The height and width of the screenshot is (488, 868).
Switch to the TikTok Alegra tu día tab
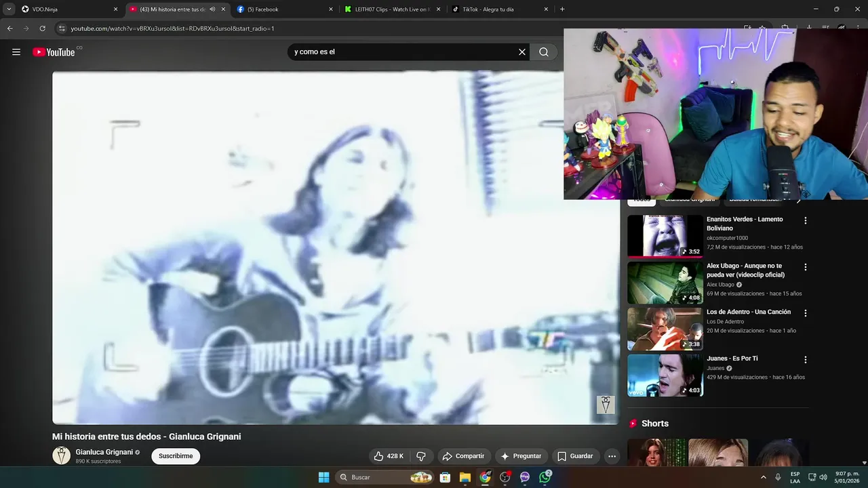coord(500,9)
